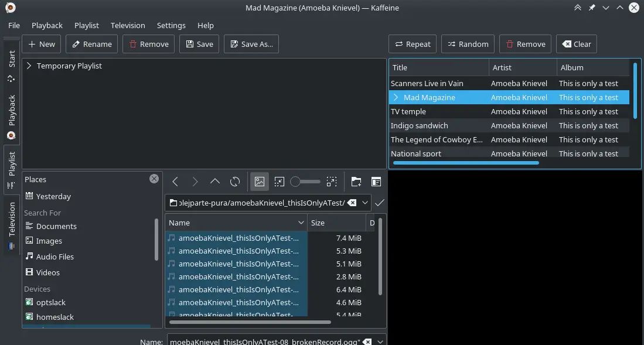Open the Television menu
The image size is (644, 345).
(x=128, y=25)
